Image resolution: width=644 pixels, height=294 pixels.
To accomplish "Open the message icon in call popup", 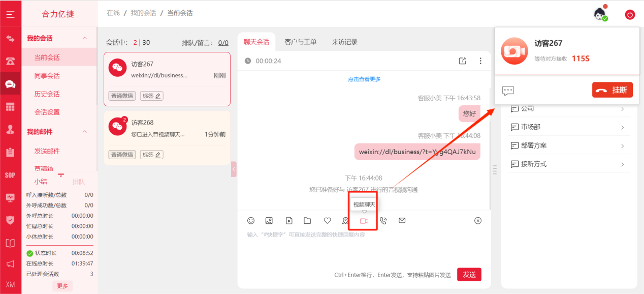I will coord(508,91).
